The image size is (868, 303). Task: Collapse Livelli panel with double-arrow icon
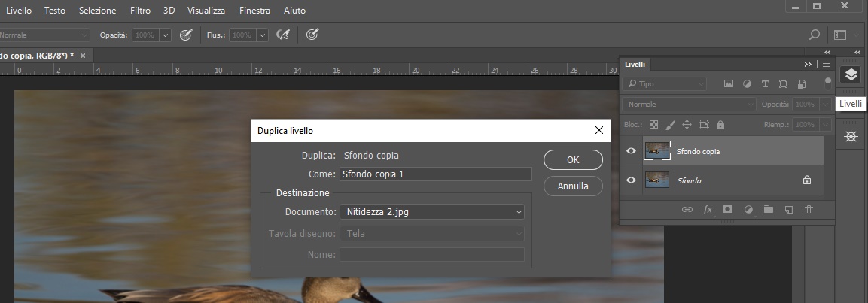pos(808,64)
